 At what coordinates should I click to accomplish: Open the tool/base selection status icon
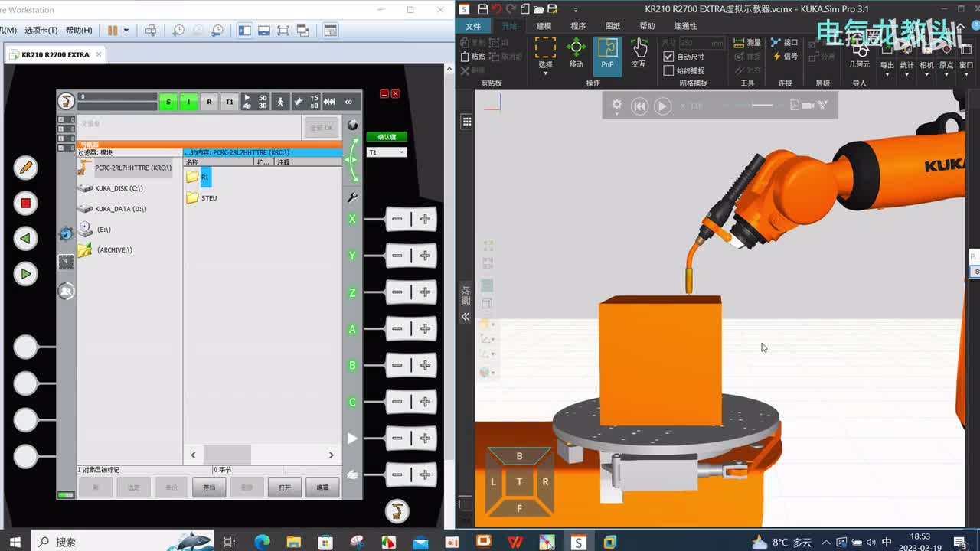[x=306, y=102]
